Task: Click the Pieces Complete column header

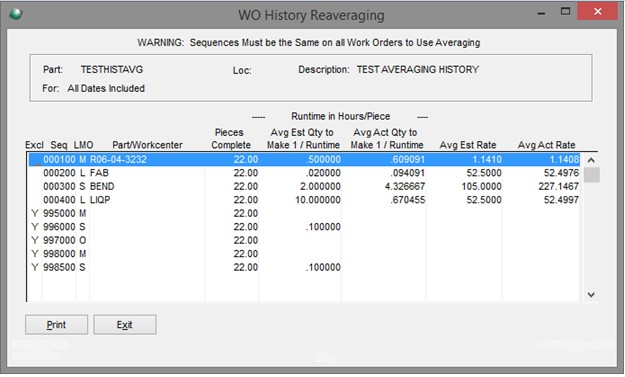Action: pos(231,138)
